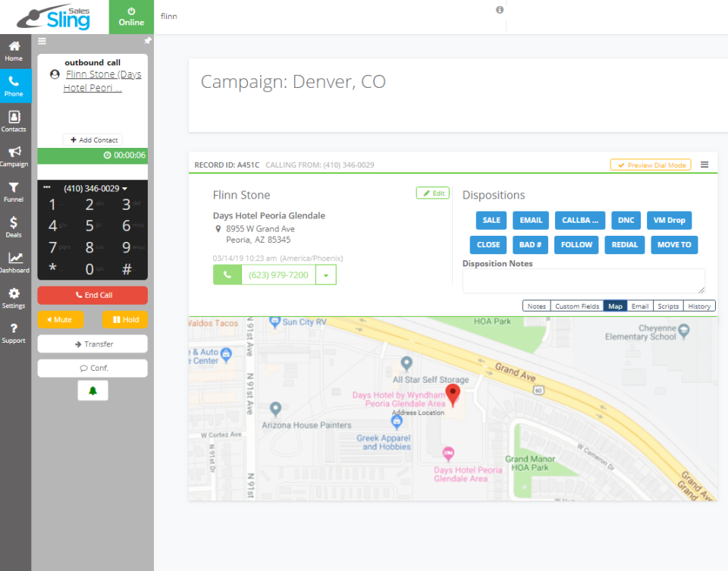Switch to the History tab

coord(698,306)
